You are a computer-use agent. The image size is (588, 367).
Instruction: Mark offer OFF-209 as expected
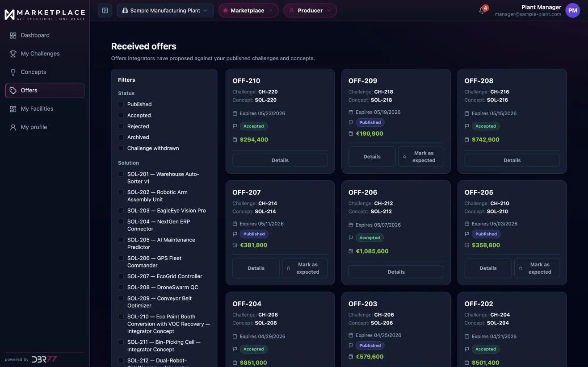pos(421,157)
